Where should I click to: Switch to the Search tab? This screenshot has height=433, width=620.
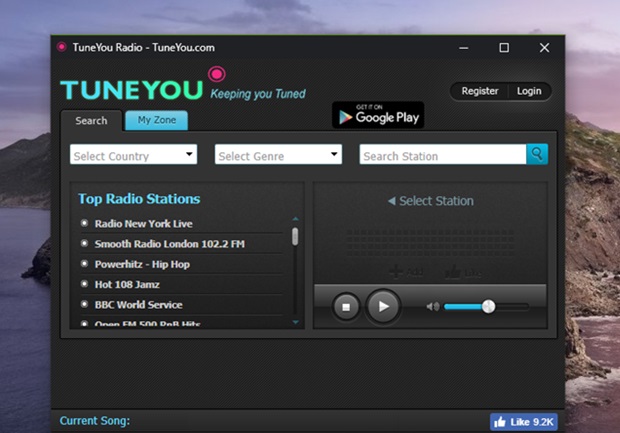coord(91,121)
